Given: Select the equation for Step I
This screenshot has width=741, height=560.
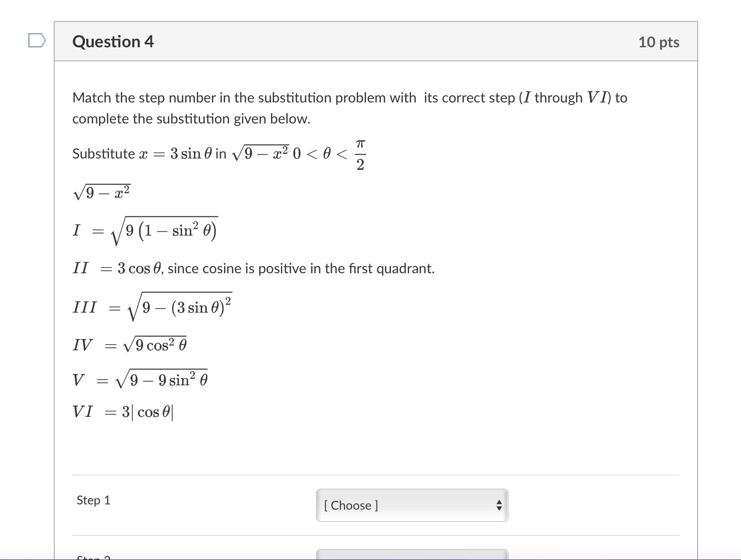Looking at the screenshot, I should coord(144,230).
